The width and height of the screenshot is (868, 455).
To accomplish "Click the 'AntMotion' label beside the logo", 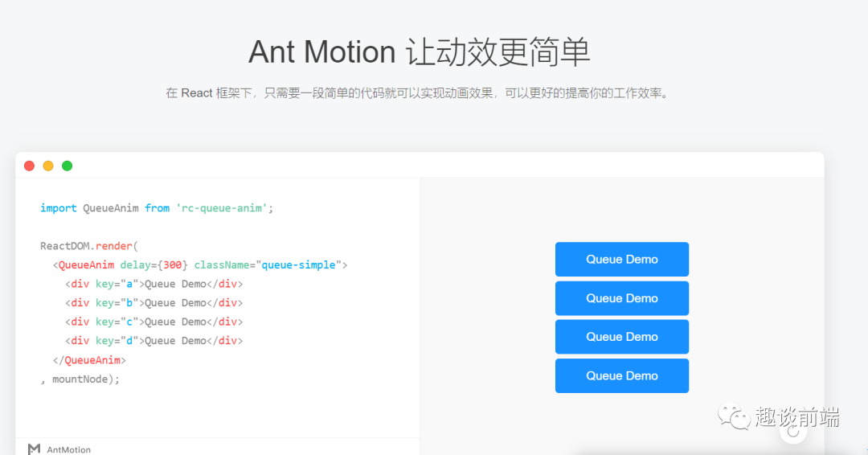I will pyautogui.click(x=68, y=449).
